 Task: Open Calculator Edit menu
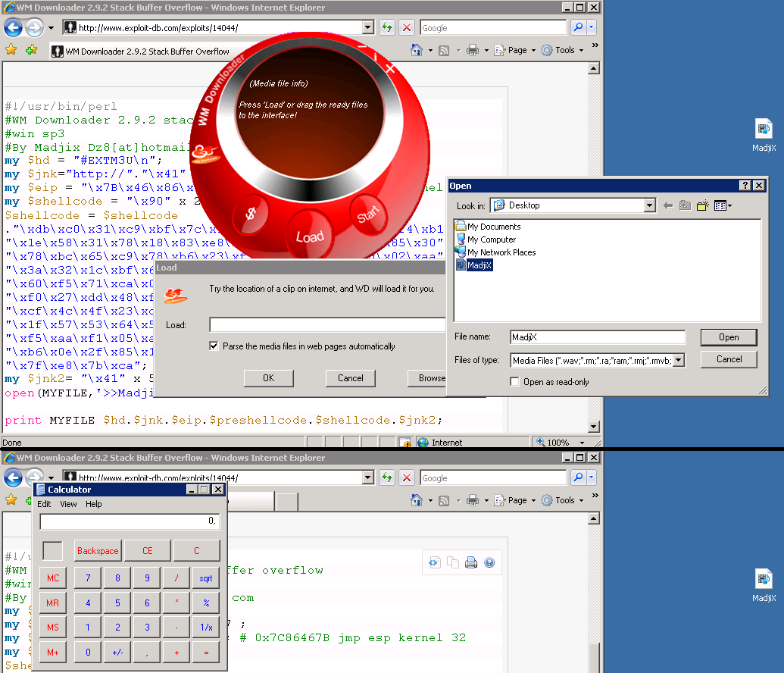[x=44, y=504]
